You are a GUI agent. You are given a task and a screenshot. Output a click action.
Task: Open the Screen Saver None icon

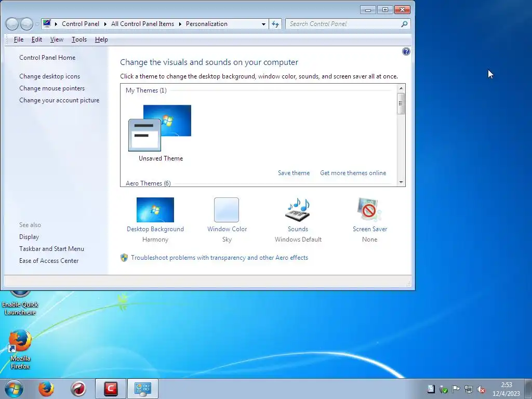click(369, 210)
